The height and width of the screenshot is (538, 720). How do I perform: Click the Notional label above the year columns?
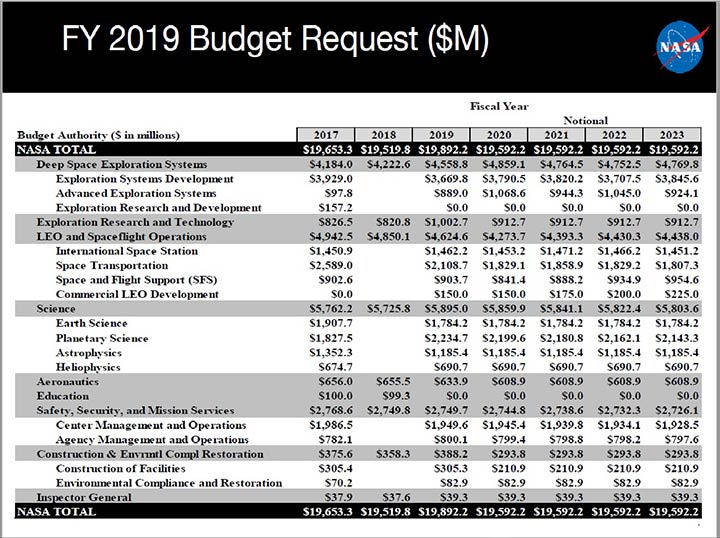tap(585, 120)
